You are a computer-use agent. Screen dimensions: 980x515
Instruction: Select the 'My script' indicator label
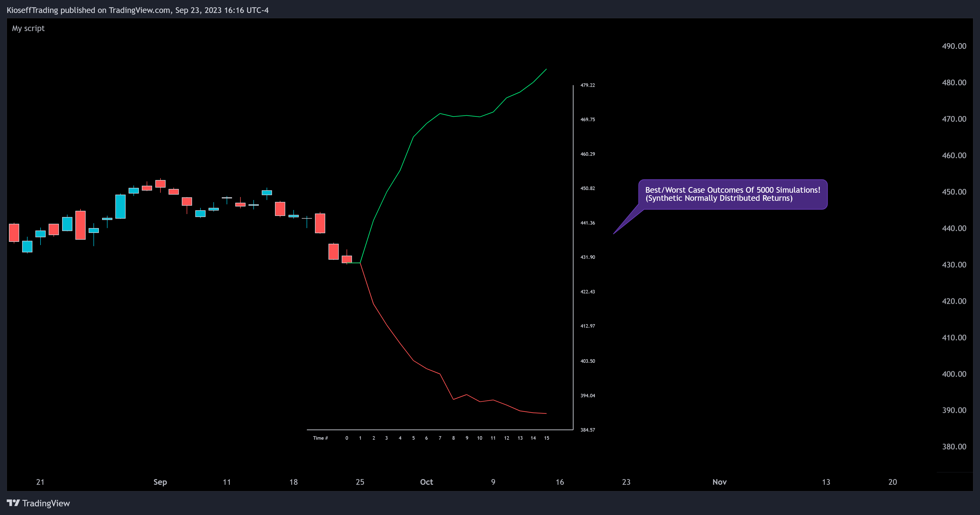pyautogui.click(x=28, y=29)
